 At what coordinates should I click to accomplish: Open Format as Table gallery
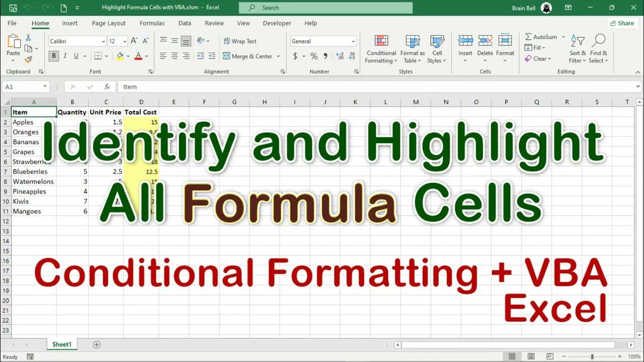point(413,49)
